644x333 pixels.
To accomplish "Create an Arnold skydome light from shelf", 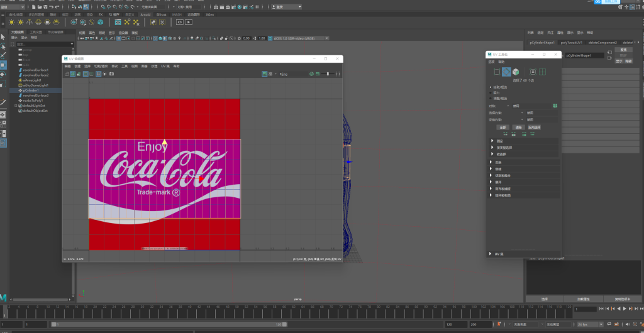I will (38, 22).
